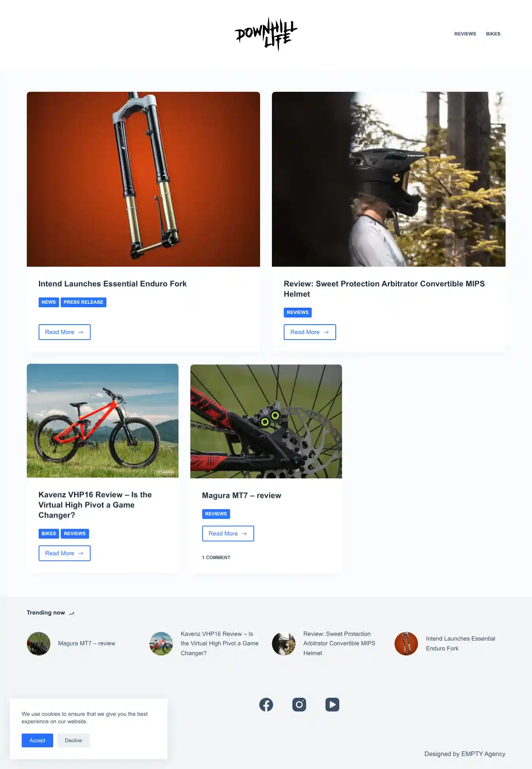Image resolution: width=532 pixels, height=769 pixels.
Task: Click the Kavenz trending round thumbnail
Action: 161,644
